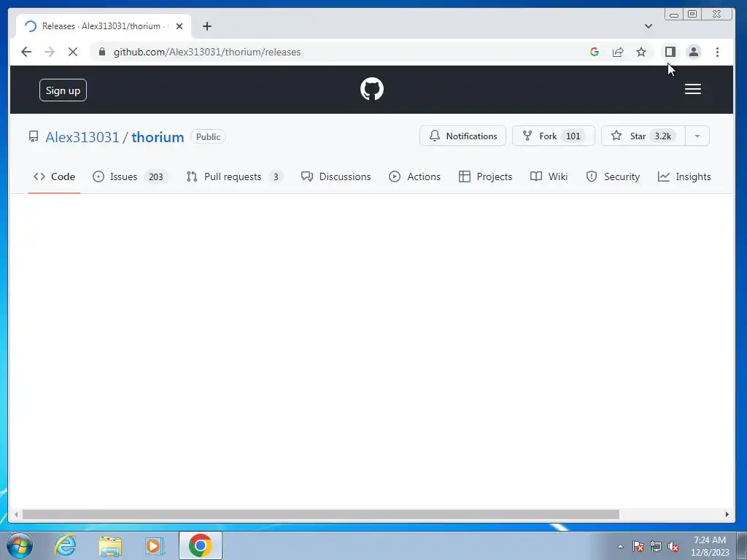The image size is (747, 560).
Task: Open the Chrome three-dot menu
Action: click(717, 52)
